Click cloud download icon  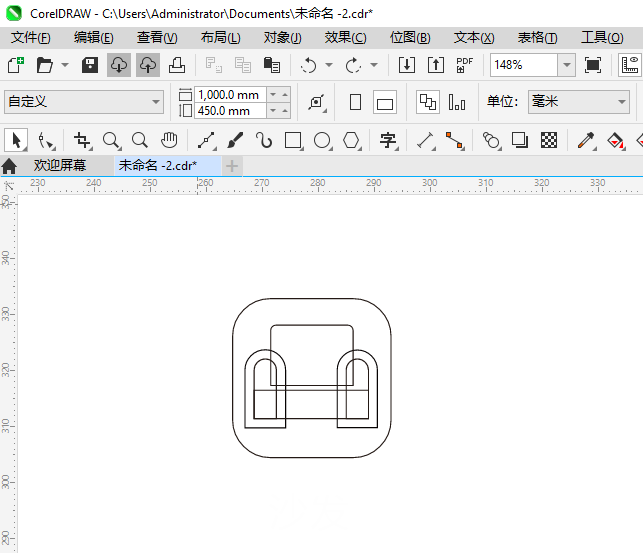(119, 65)
